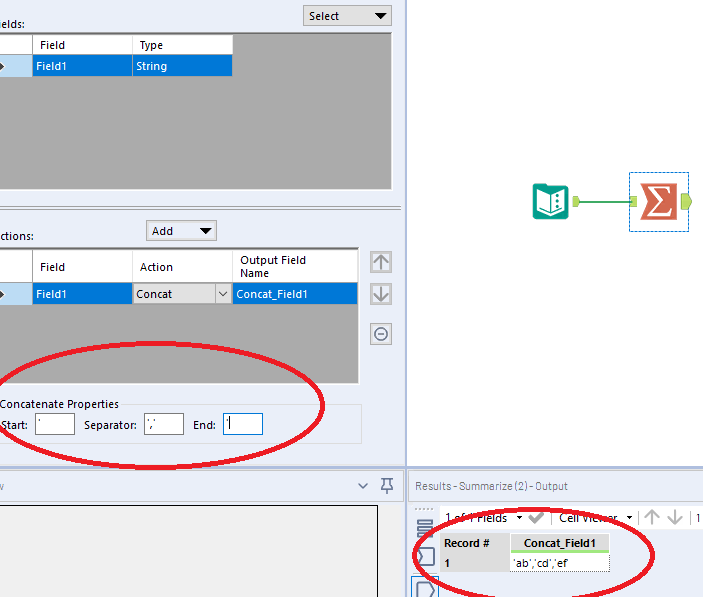Click the Field column header in fields table
The width and height of the screenshot is (703, 597).
(82, 45)
